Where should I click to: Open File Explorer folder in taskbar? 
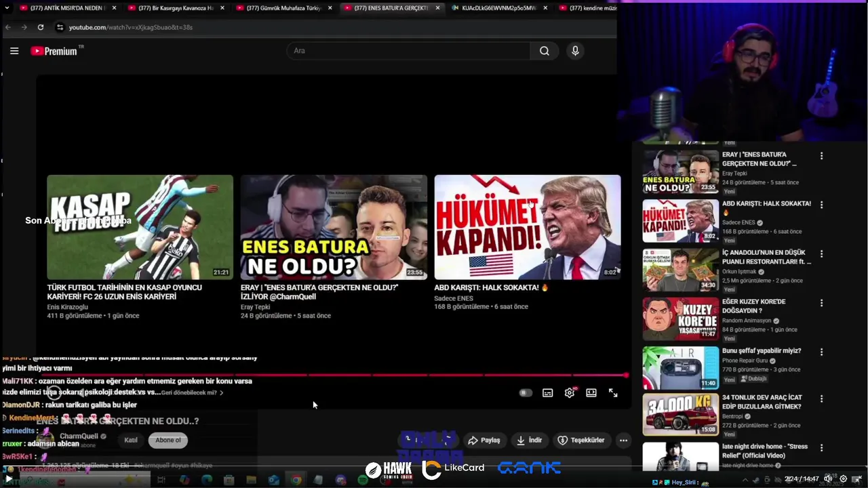[x=251, y=480]
